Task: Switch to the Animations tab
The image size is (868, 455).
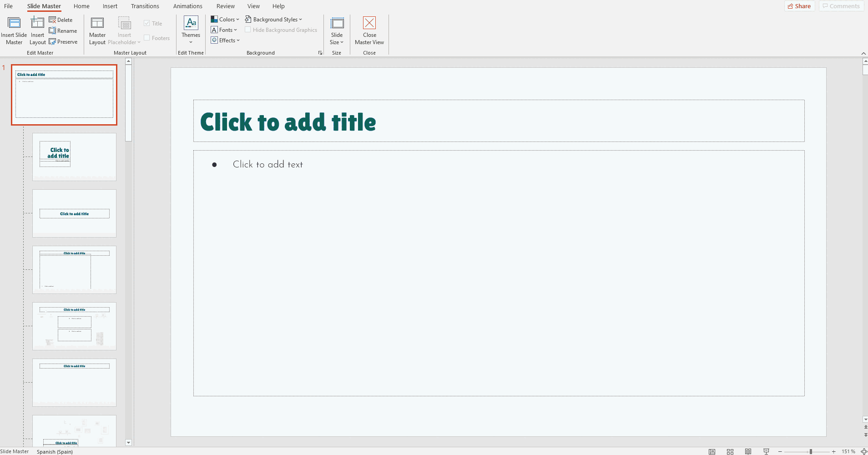Action: [187, 6]
